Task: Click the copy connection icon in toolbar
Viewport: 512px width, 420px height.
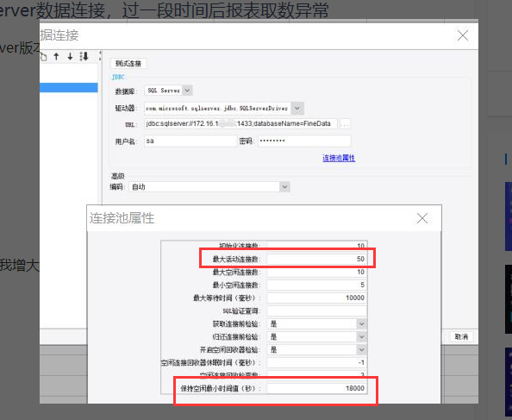Action: (43, 57)
